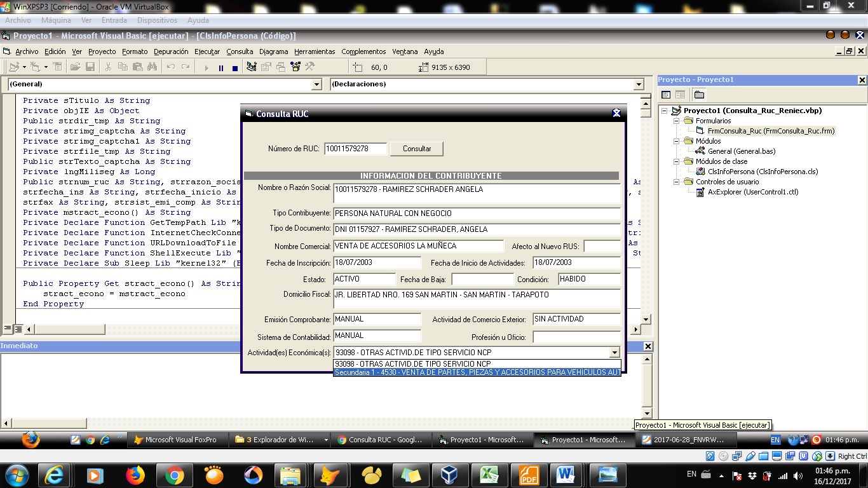Open the Form Layout Window icon

point(281,67)
